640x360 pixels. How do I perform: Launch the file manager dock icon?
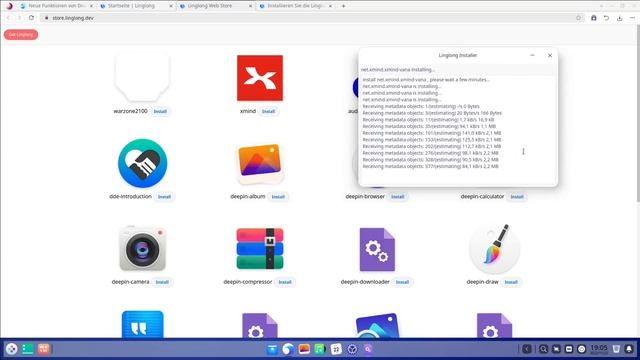272,349
